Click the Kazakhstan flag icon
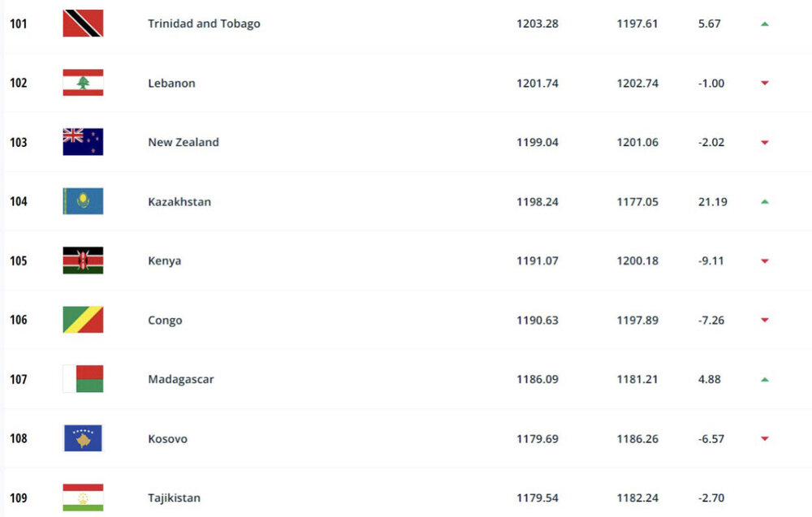The image size is (812, 517). coord(83,201)
